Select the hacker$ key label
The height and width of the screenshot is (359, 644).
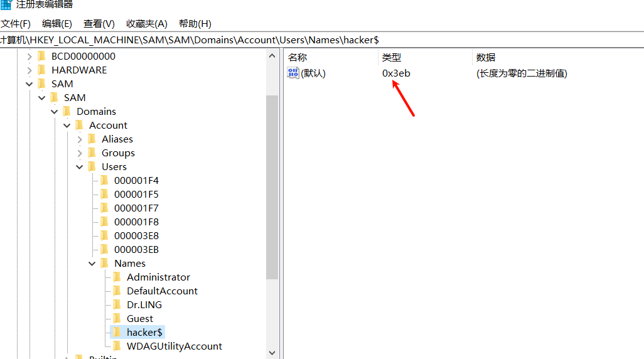pyautogui.click(x=144, y=332)
